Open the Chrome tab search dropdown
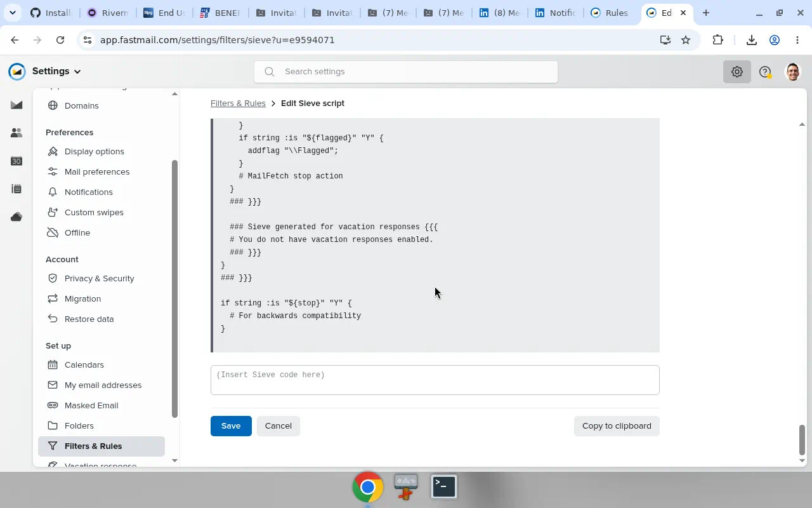The width and height of the screenshot is (812, 508). (13, 13)
